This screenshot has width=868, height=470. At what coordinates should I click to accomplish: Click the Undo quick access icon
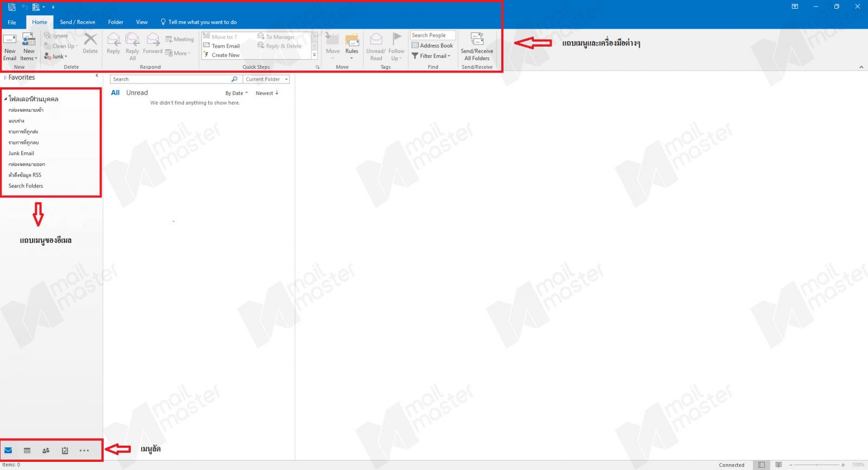(24, 7)
